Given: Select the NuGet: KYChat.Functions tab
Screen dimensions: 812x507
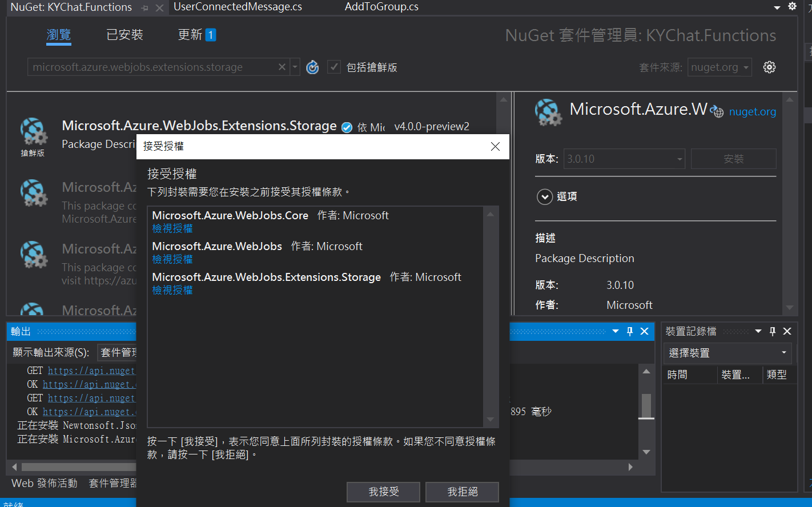Looking at the screenshot, I should tap(71, 7).
